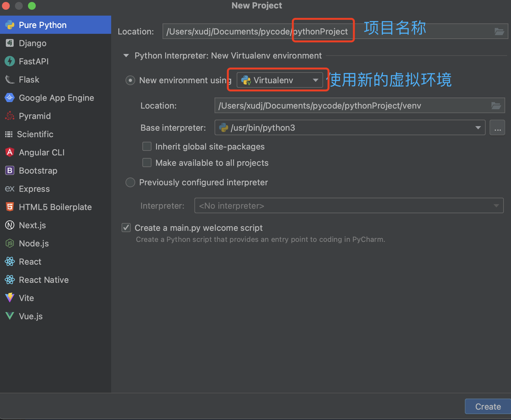Image resolution: width=511 pixels, height=420 pixels.
Task: Click the Create button
Action: 488,406
